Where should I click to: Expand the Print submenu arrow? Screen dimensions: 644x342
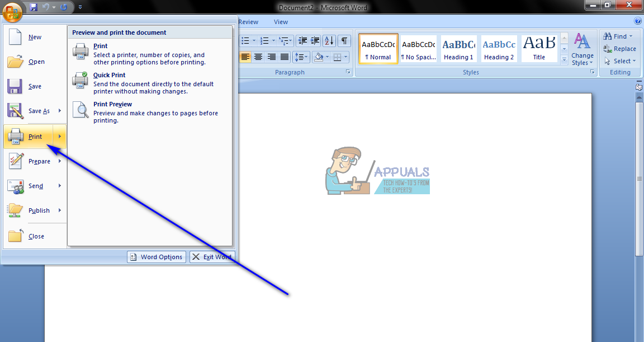(60, 137)
